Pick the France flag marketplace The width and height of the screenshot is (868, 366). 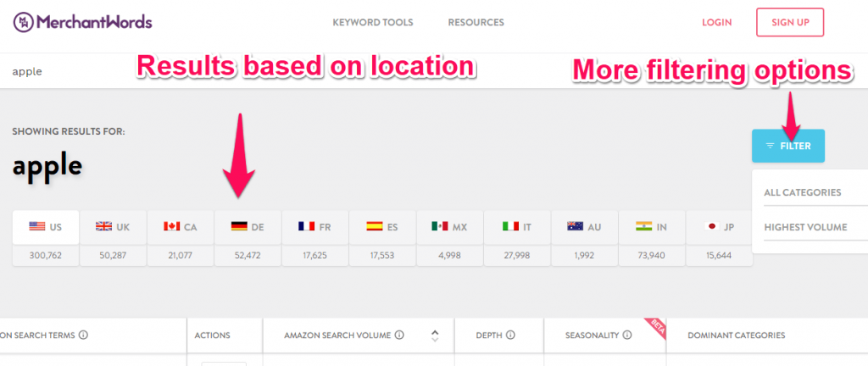(314, 227)
